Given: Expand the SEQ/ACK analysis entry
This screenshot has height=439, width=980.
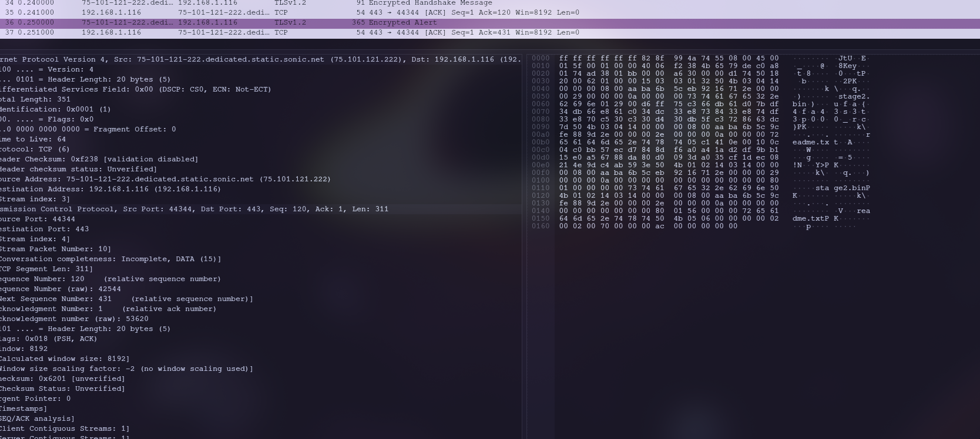Looking at the screenshot, I should point(38,418).
